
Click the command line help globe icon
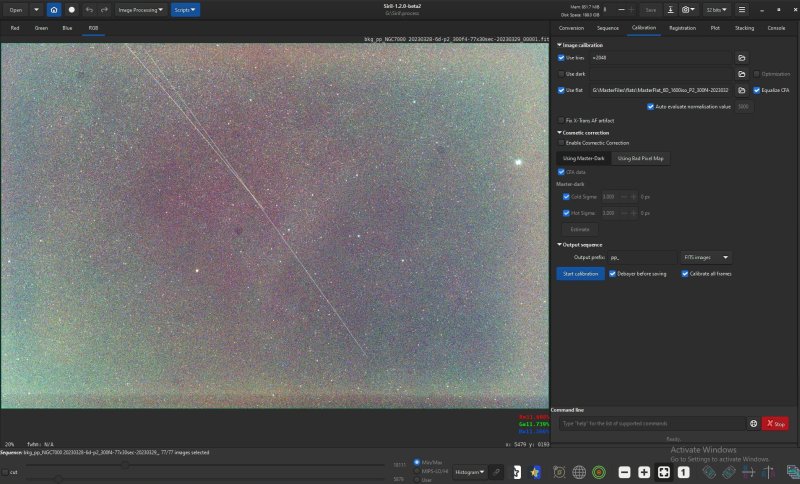(753, 423)
